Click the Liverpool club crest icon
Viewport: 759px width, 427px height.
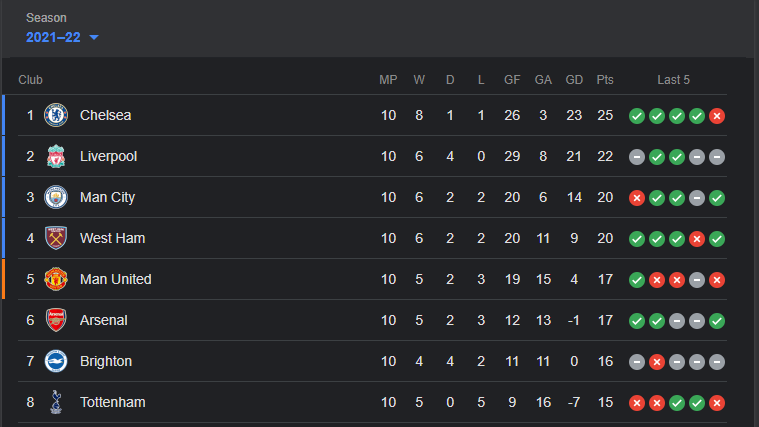(x=56, y=156)
